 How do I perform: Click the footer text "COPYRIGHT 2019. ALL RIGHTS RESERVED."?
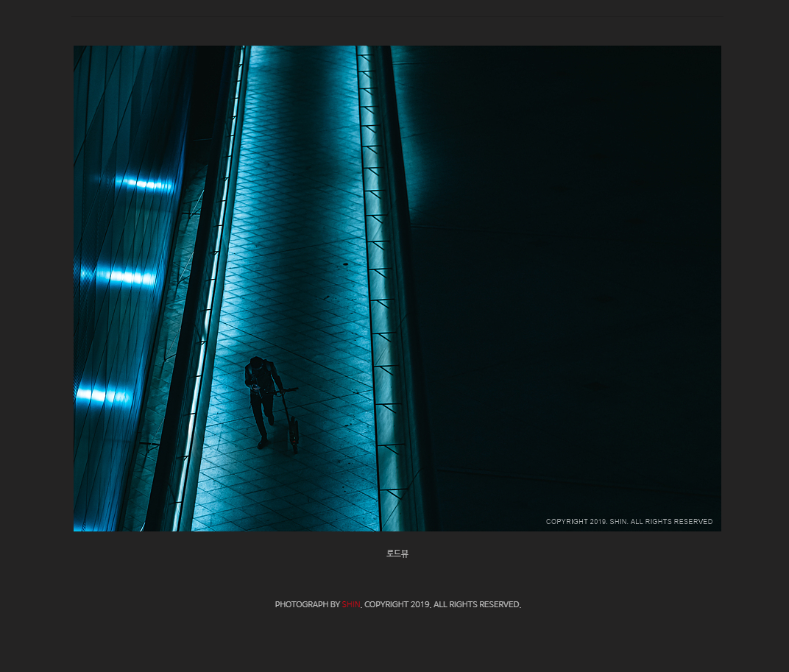(442, 604)
